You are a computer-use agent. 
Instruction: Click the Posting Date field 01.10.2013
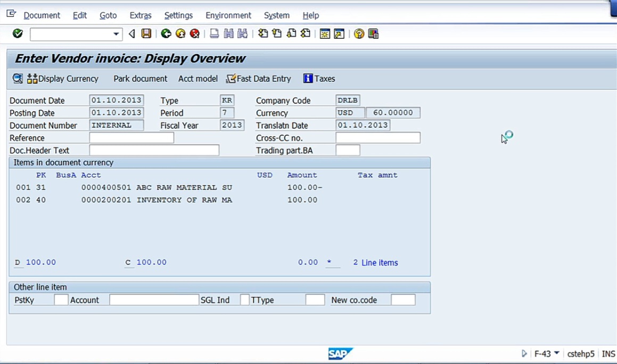tap(117, 112)
